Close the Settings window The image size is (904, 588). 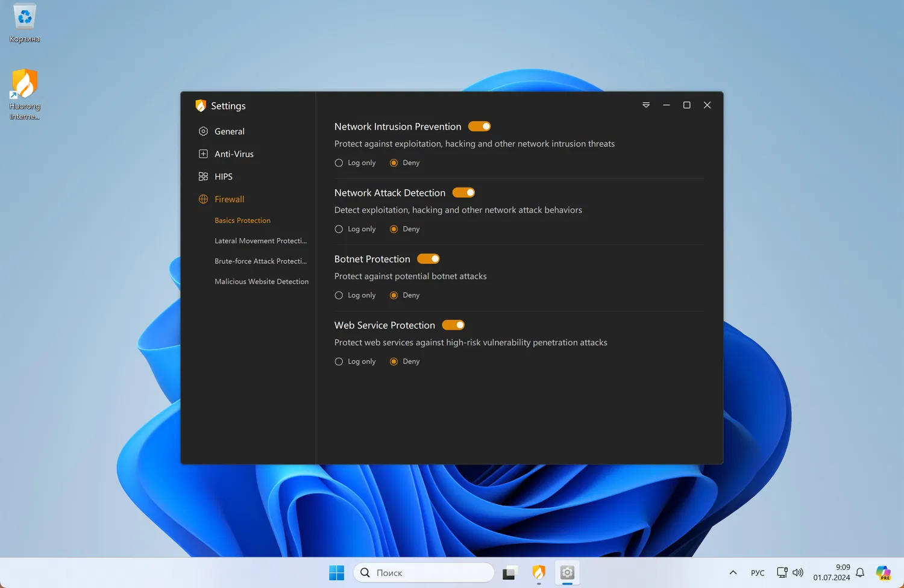[708, 105]
